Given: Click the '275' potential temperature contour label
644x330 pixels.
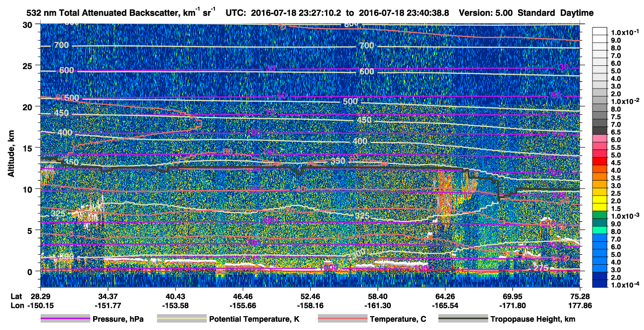Looking at the screenshot, I should tap(540, 268).
